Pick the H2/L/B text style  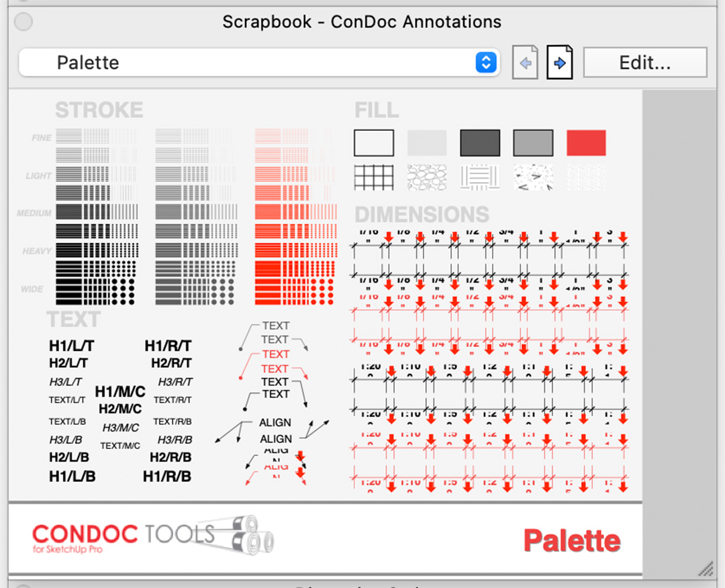[x=69, y=457]
